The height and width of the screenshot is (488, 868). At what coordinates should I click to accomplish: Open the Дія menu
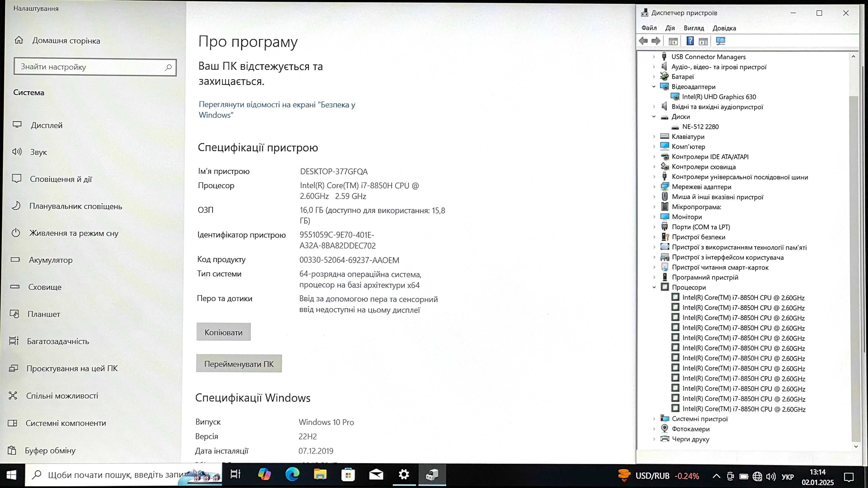click(670, 28)
